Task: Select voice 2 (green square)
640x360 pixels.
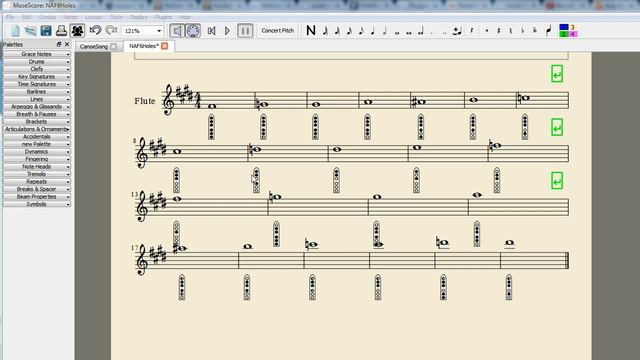Action: (x=564, y=34)
